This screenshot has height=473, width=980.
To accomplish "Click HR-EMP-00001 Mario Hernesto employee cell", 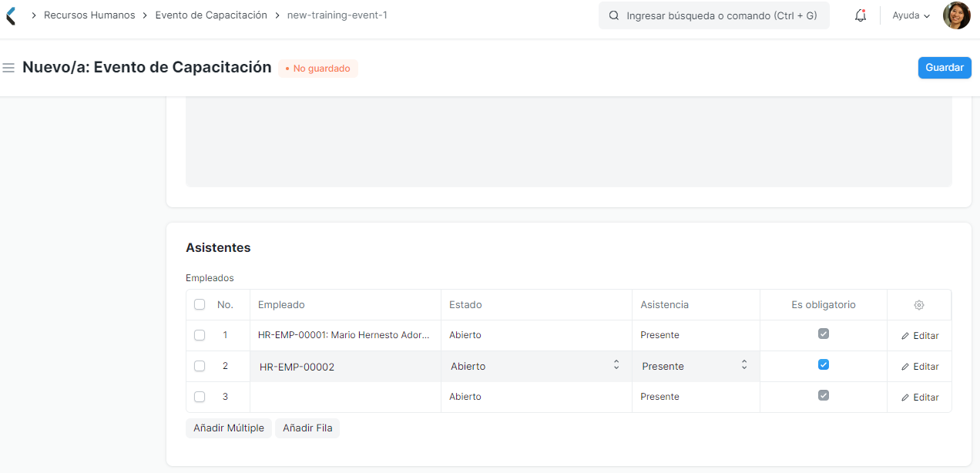I will pyautogui.click(x=345, y=335).
